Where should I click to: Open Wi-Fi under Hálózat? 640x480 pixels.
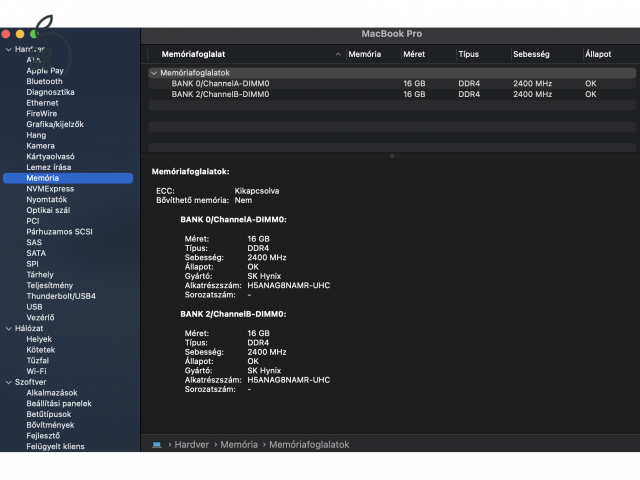point(36,371)
